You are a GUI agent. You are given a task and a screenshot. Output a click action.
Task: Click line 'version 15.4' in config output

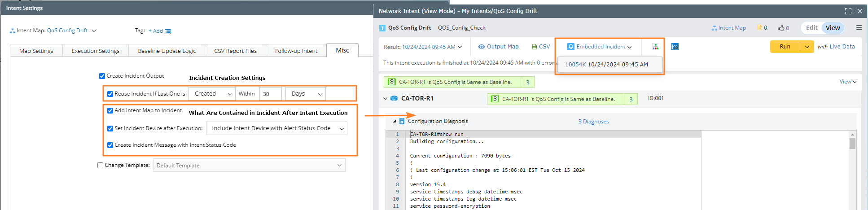[428, 184]
